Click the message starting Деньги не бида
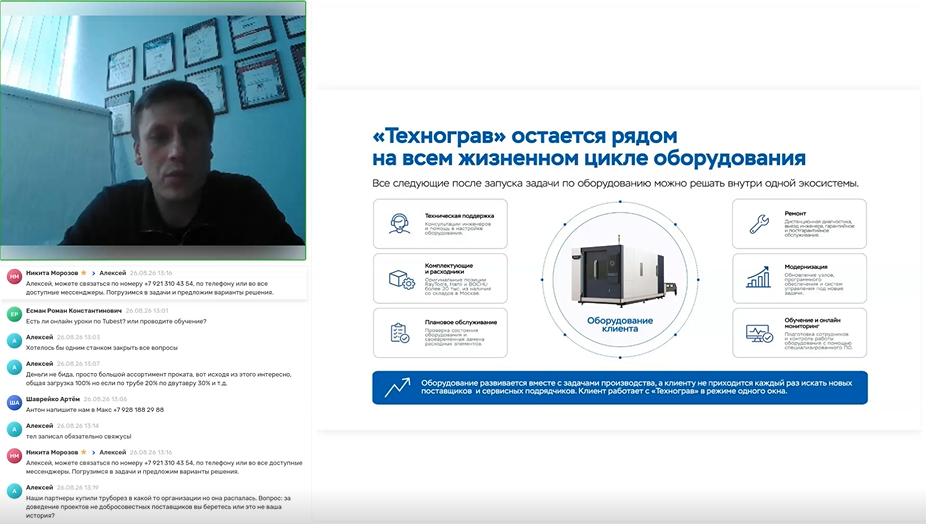This screenshot has height=524, width=926. [159, 379]
